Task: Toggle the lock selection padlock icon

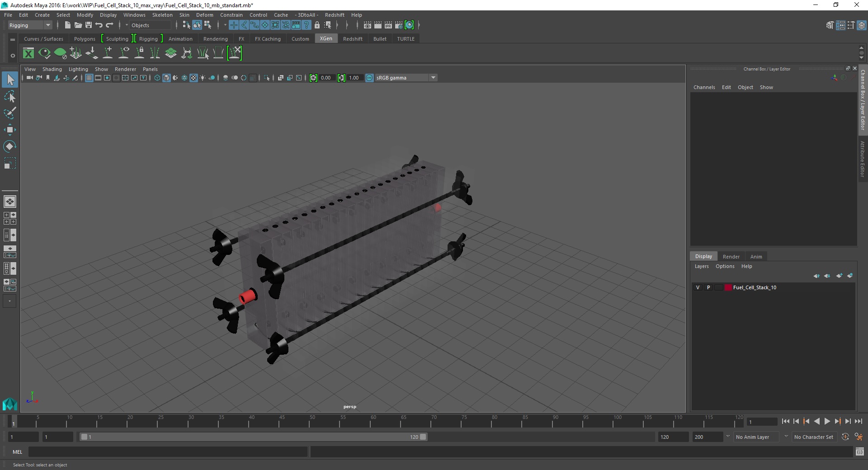Action: coord(317,25)
